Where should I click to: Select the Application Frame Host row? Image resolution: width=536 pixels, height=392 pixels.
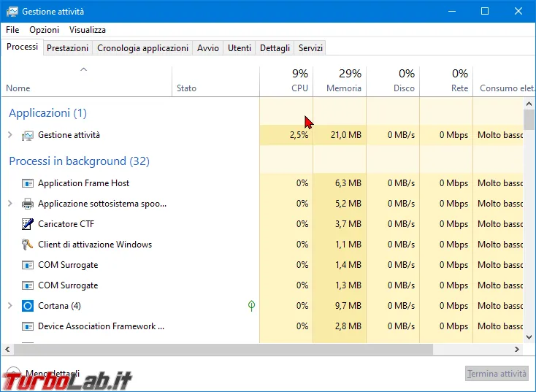[x=262, y=183]
